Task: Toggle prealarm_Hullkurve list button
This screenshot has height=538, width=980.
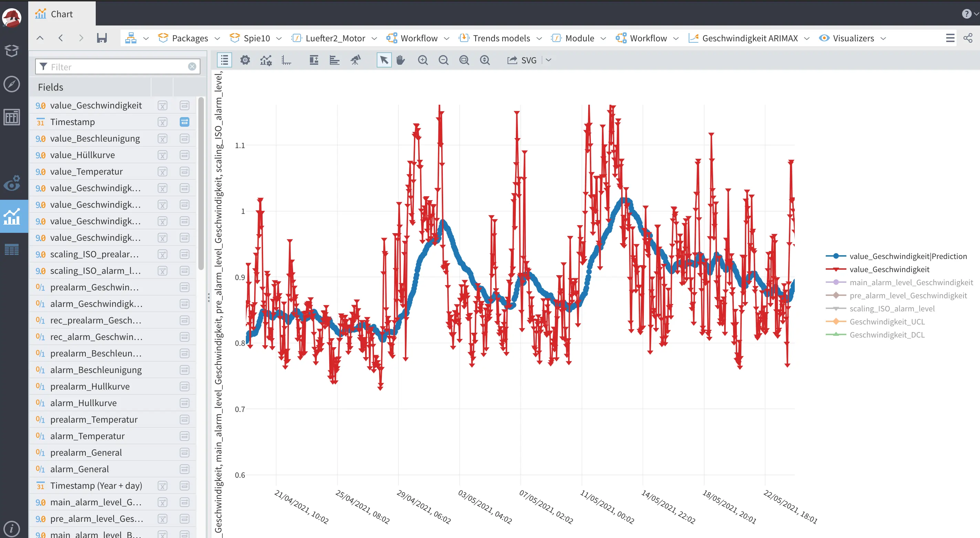Action: [185, 386]
